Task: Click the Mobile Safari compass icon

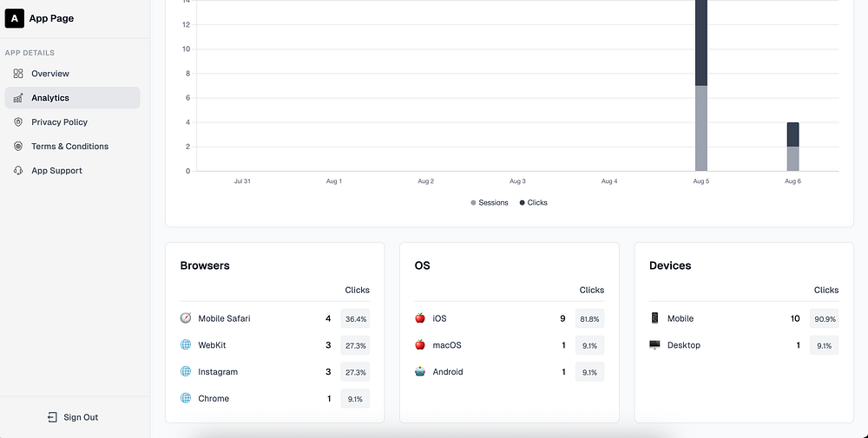Action: (x=186, y=318)
